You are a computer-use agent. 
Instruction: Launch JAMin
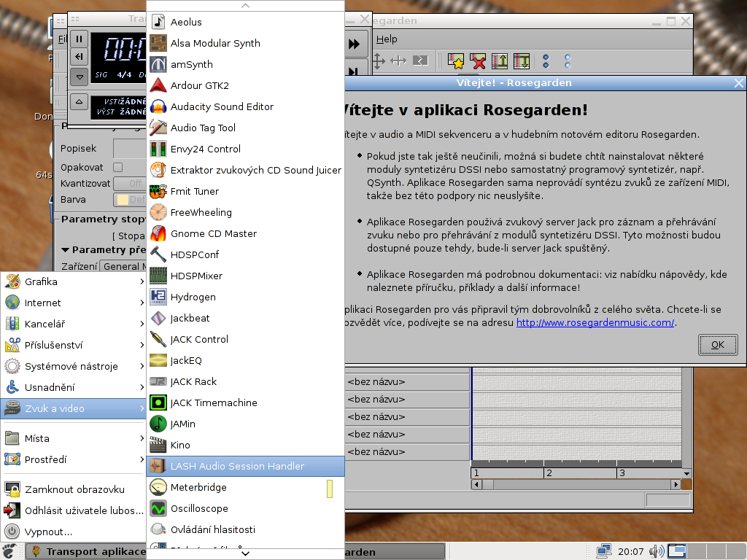[245, 424]
